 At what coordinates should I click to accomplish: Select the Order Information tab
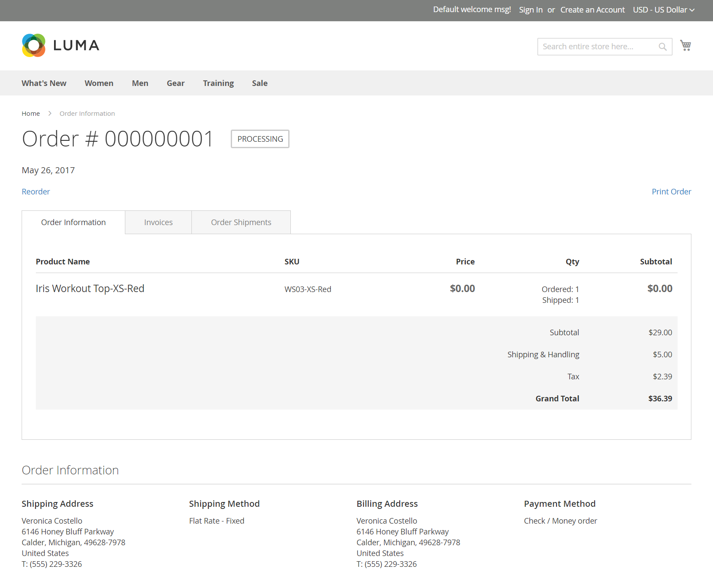73,222
